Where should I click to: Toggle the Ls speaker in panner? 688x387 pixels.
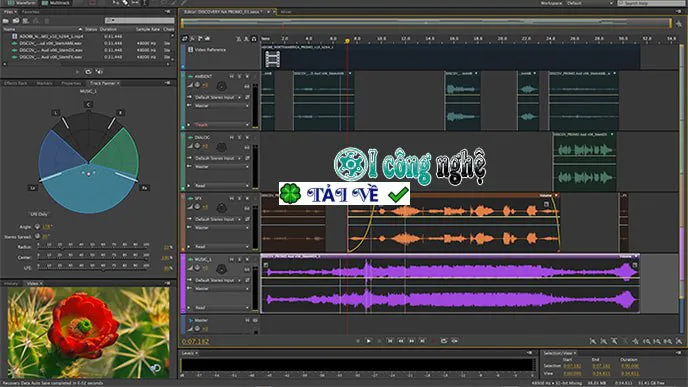[x=32, y=188]
